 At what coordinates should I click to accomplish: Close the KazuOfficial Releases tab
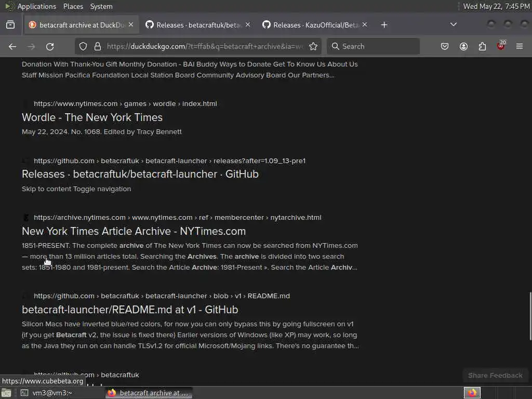coord(364,25)
